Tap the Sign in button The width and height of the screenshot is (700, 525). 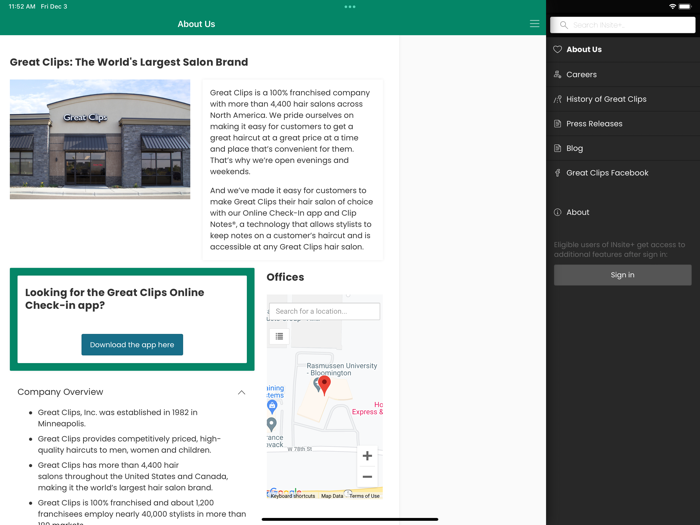622,275
